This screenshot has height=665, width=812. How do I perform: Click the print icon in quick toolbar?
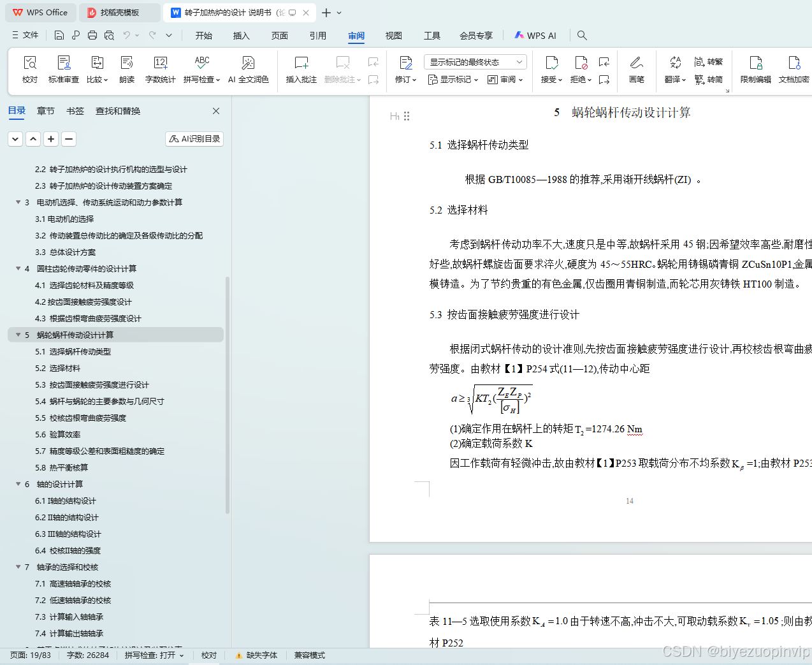pos(92,35)
